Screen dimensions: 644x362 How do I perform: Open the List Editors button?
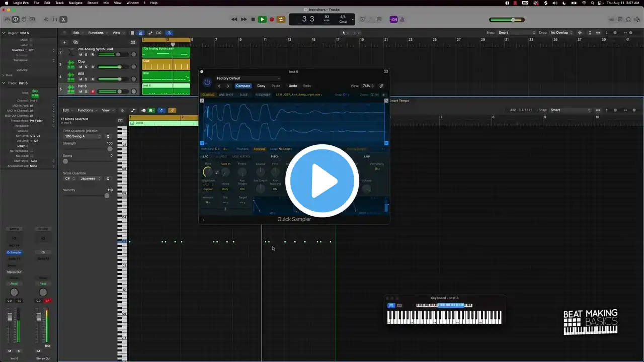click(611, 19)
